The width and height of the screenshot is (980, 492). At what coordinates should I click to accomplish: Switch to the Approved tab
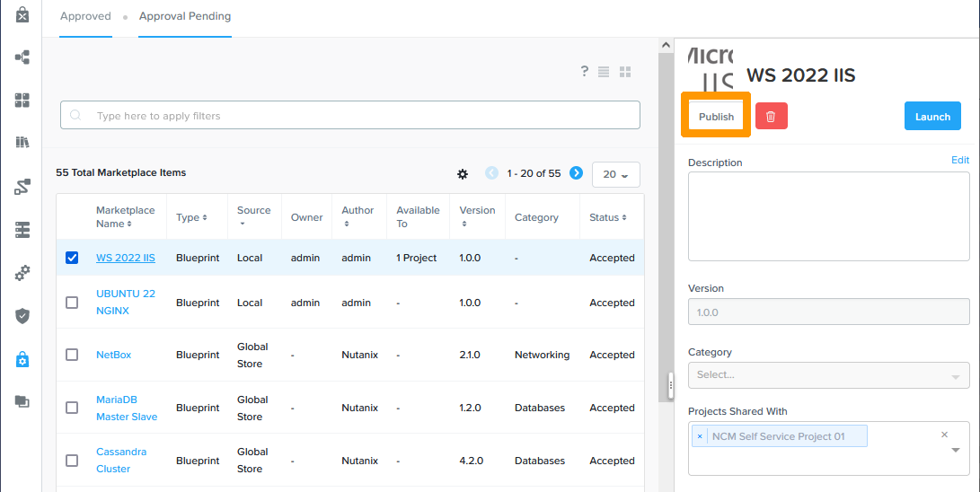coord(85,16)
